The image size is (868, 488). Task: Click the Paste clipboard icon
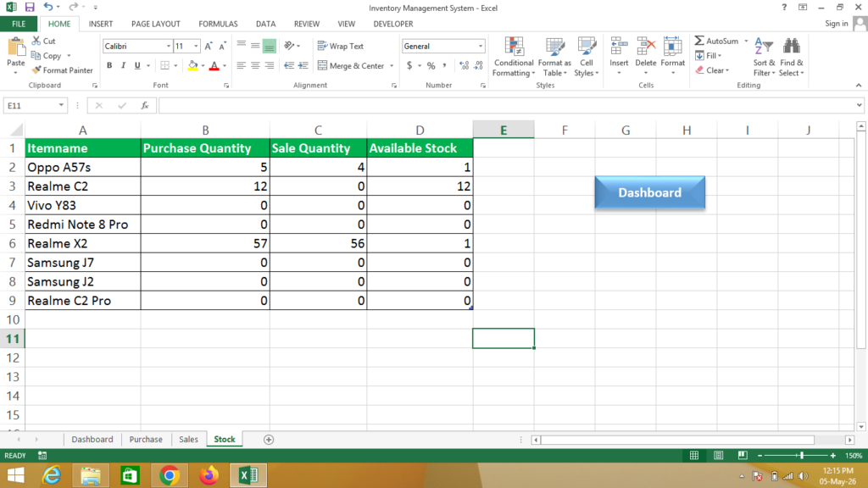tap(16, 48)
